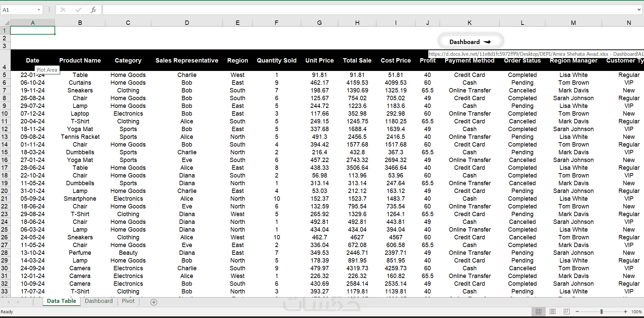Open the Dashboard sheet tab
The height and width of the screenshot is (318, 644).
99,301
